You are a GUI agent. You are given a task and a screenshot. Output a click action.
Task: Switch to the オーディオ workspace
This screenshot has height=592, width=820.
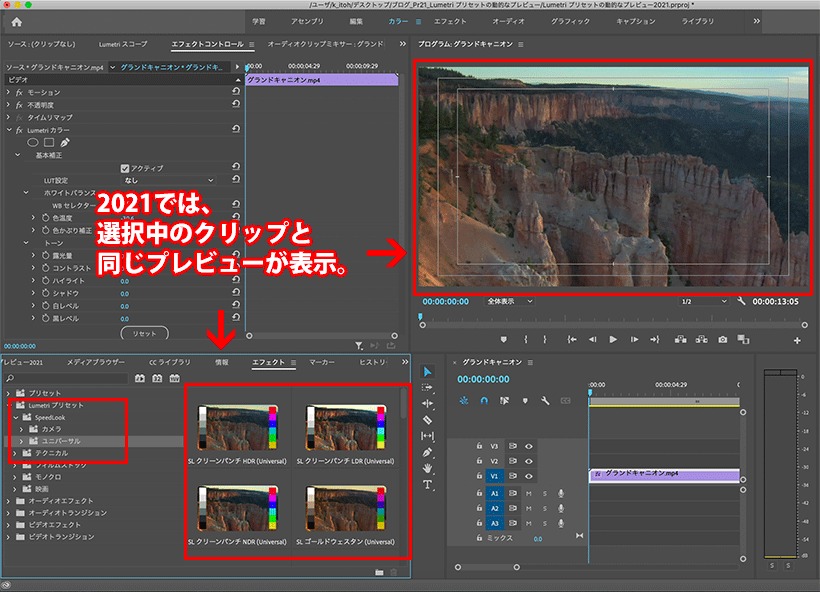click(x=508, y=21)
